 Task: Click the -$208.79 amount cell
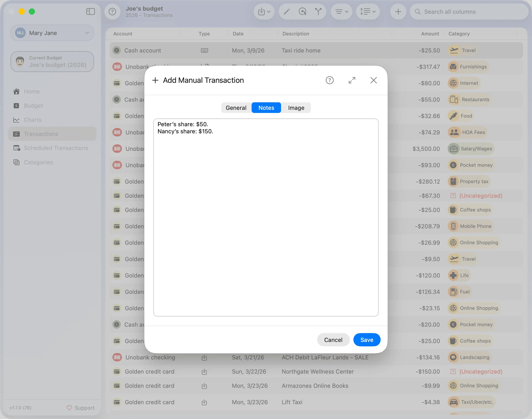click(427, 226)
